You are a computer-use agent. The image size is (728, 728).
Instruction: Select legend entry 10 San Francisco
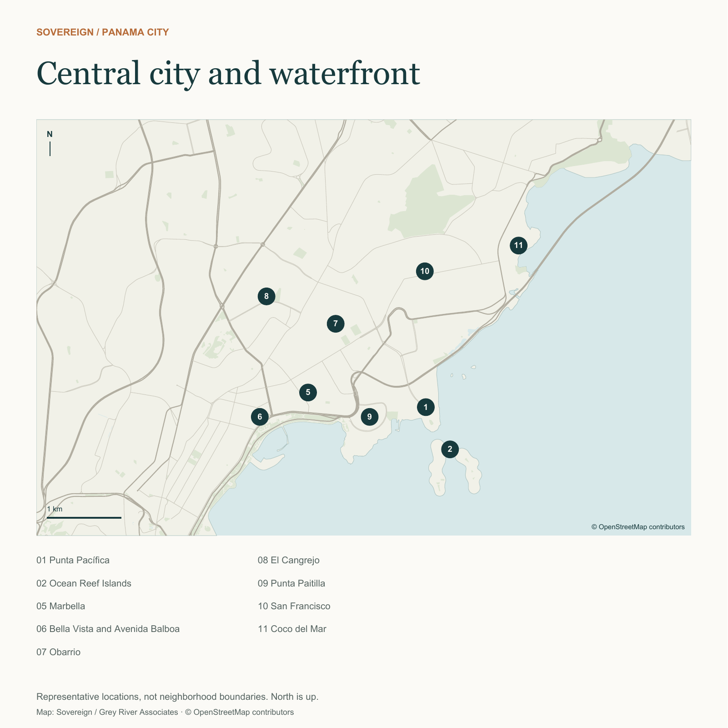[x=294, y=606]
